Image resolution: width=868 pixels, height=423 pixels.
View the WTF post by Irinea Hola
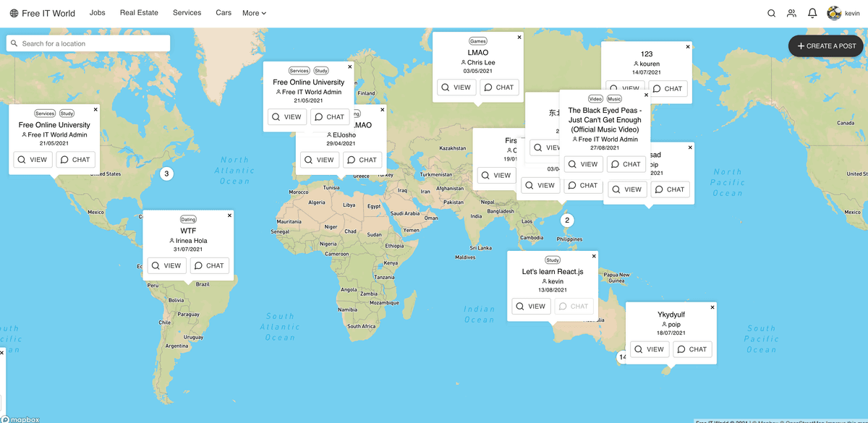[166, 265]
